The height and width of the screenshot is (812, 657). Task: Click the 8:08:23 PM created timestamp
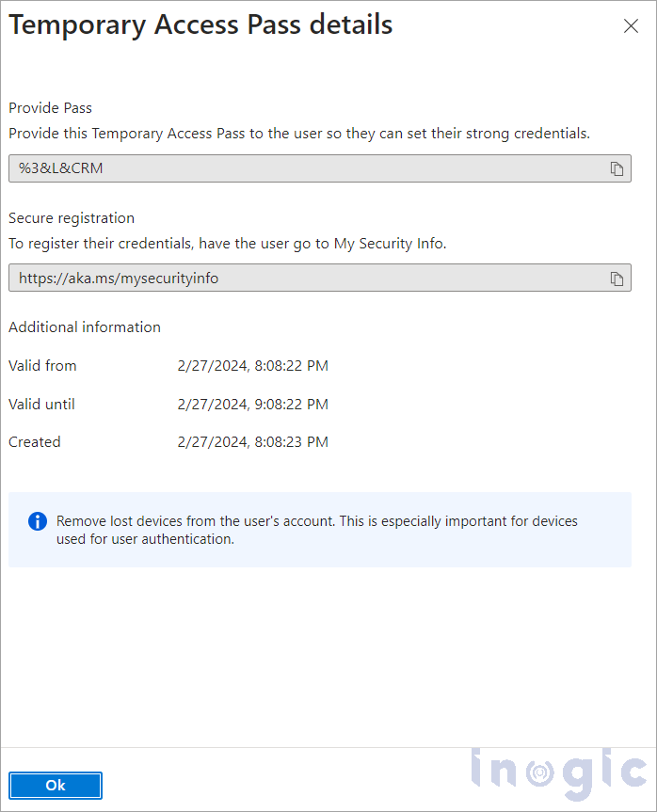tap(252, 442)
